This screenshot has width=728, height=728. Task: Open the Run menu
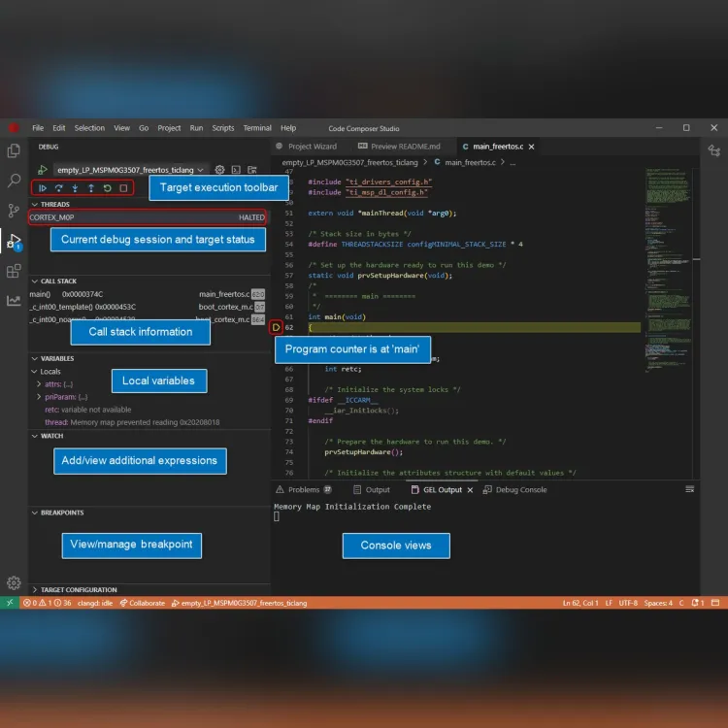coord(196,128)
